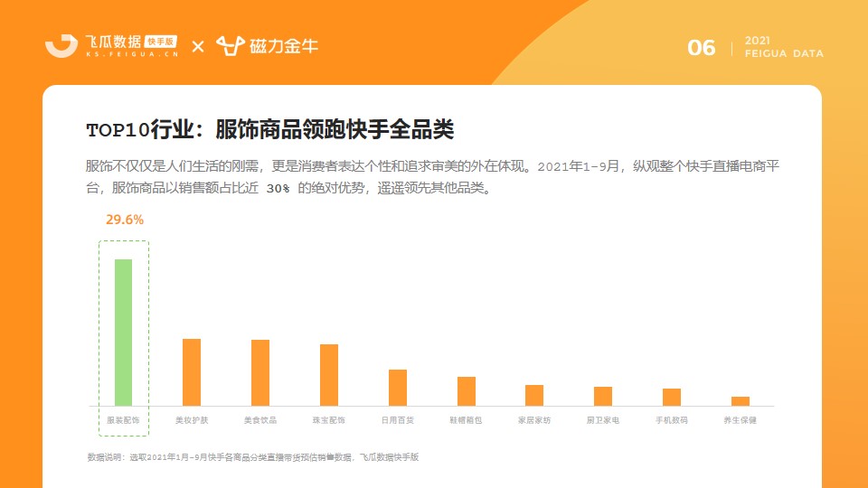Click the page number 06
The image size is (868, 488).
702,48
